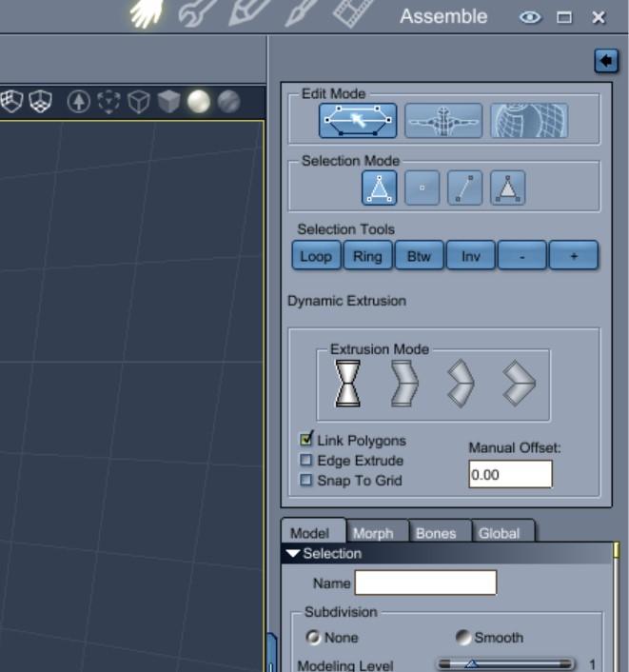Select the polygon edit mode cursor icon
The width and height of the screenshot is (629, 672).
pyautogui.click(x=358, y=121)
